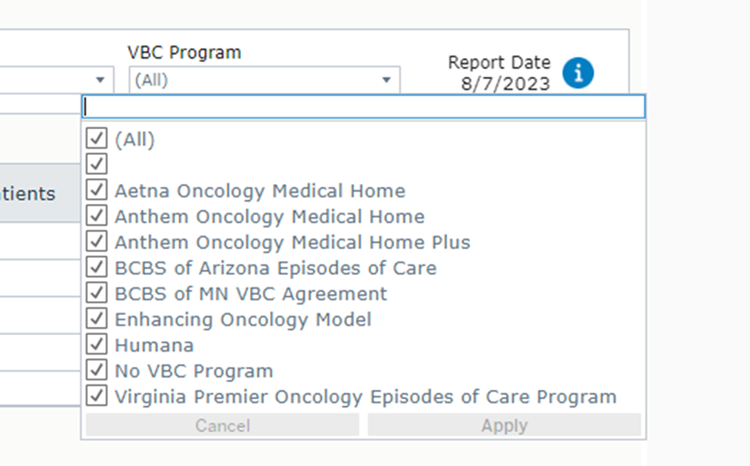Image resolution: width=750 pixels, height=466 pixels.
Task: Click the Enhancing Oncology Model label
Action: pos(243,319)
